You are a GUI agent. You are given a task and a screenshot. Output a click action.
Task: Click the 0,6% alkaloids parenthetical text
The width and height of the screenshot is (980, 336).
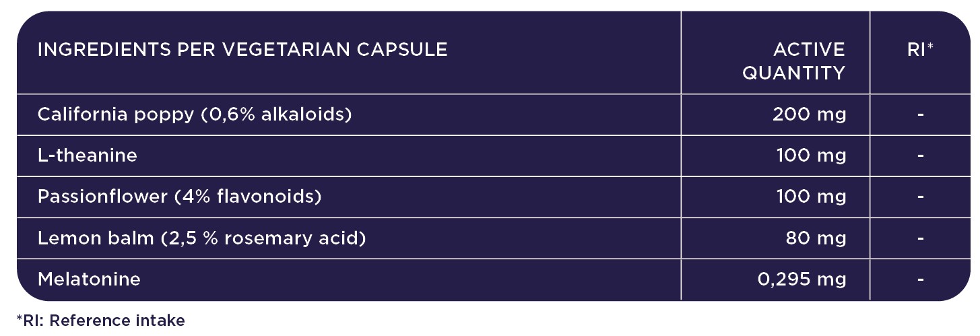click(276, 114)
